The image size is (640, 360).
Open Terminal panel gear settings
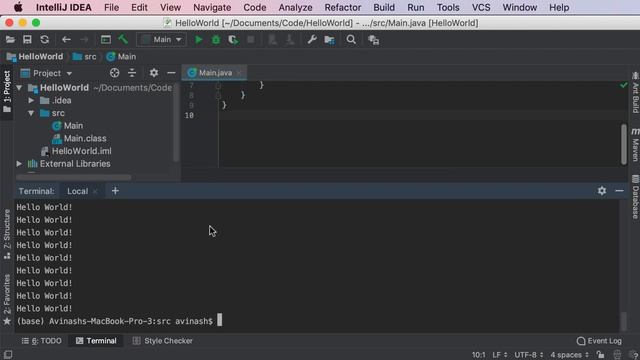(x=602, y=191)
